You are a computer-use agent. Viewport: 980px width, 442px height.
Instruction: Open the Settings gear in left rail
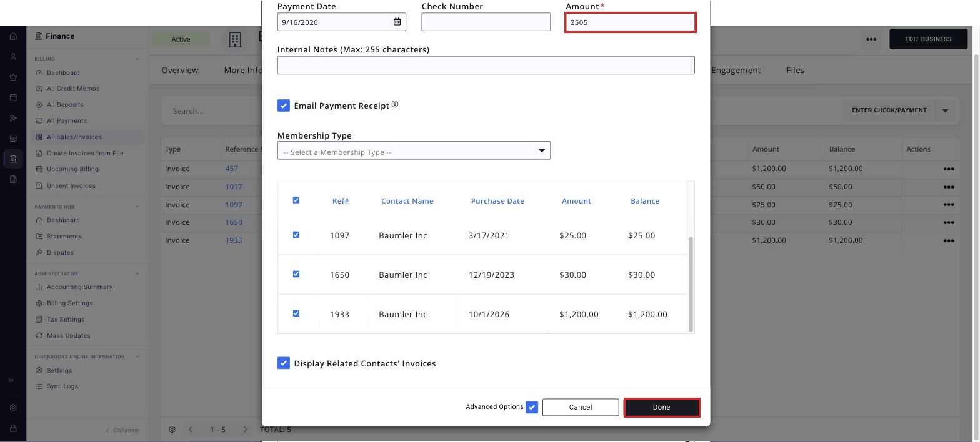coord(13,408)
